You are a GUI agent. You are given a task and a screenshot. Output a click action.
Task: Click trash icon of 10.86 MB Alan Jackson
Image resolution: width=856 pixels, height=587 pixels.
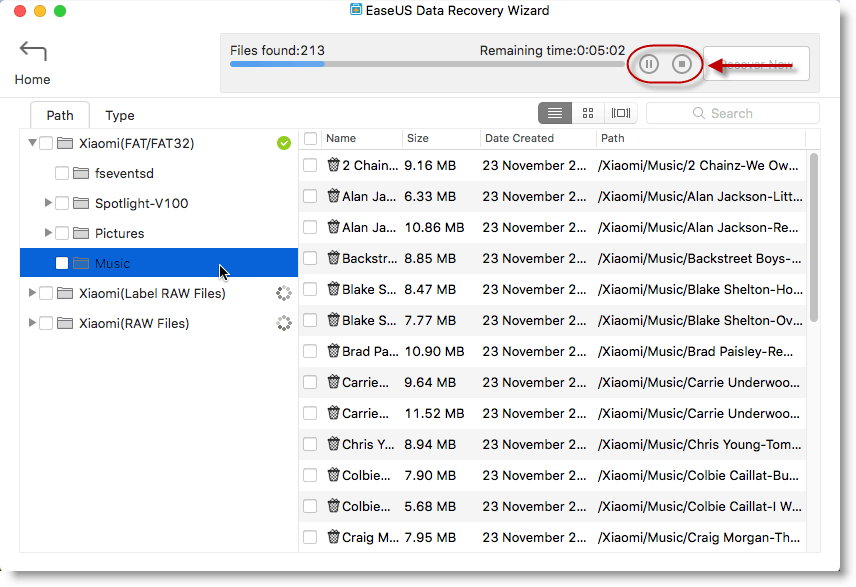(x=333, y=227)
